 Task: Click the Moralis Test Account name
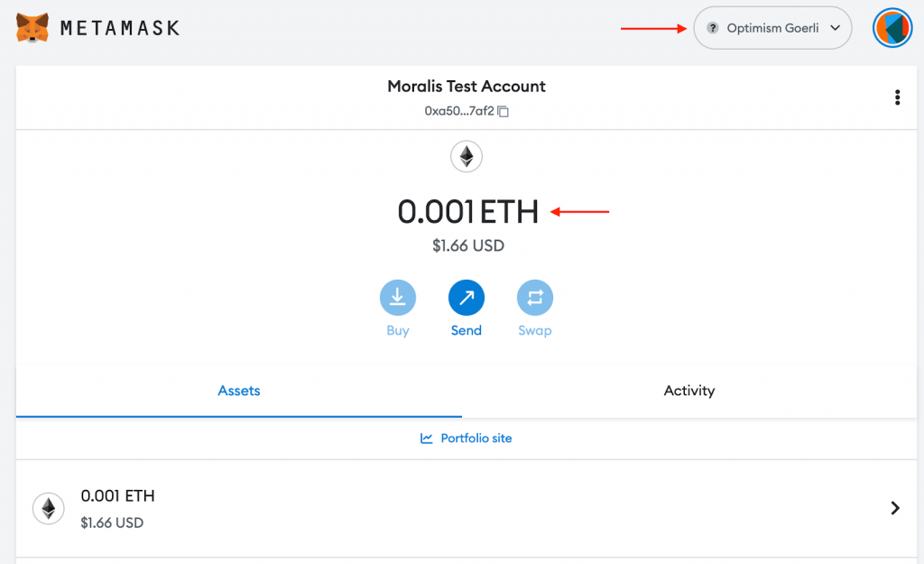click(467, 86)
